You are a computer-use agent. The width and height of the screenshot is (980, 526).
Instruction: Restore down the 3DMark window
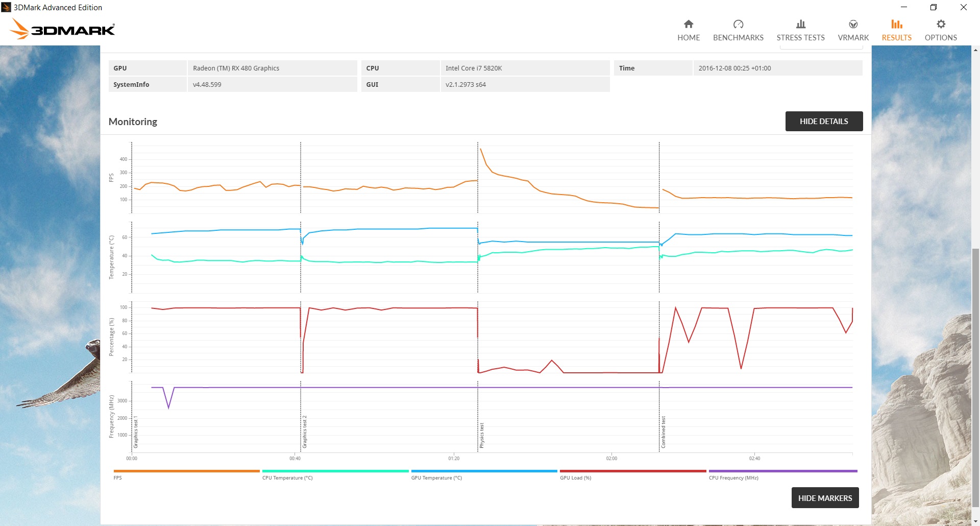coord(934,7)
